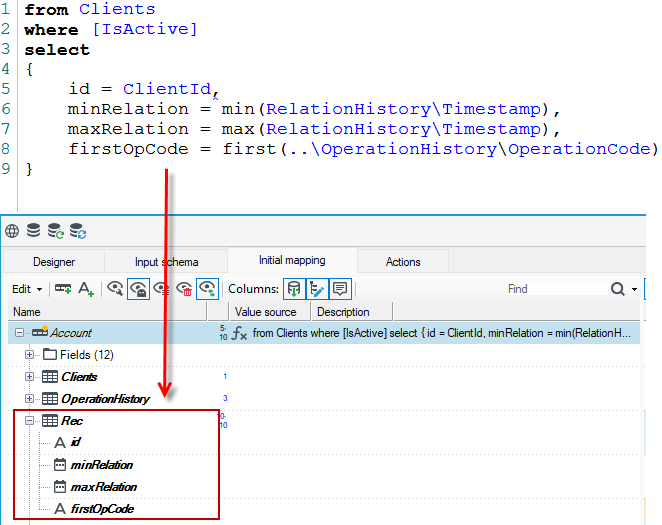Click 'minRelation' in code line 6
Image resolution: width=662 pixels, height=525 pixels.
click(128, 109)
